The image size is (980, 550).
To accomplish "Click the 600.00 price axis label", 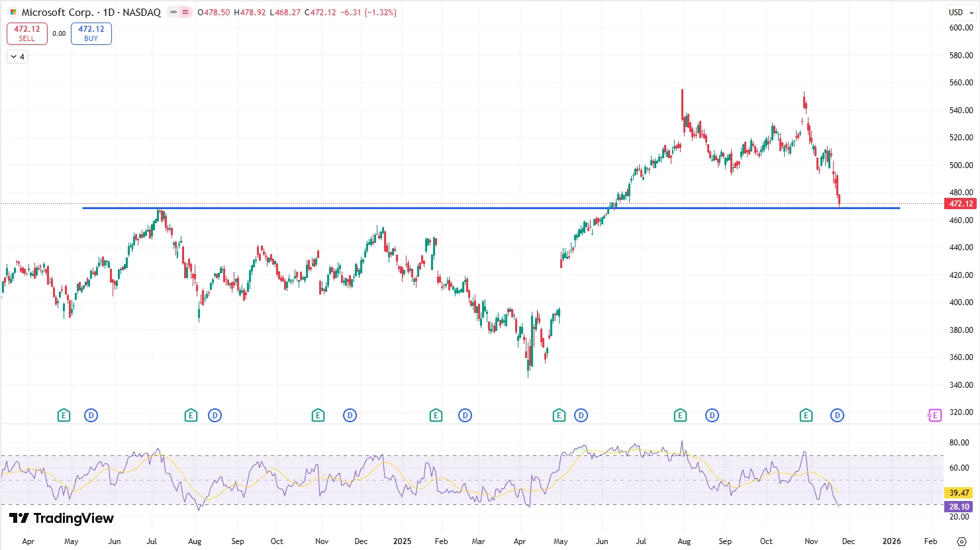I will 961,28.
